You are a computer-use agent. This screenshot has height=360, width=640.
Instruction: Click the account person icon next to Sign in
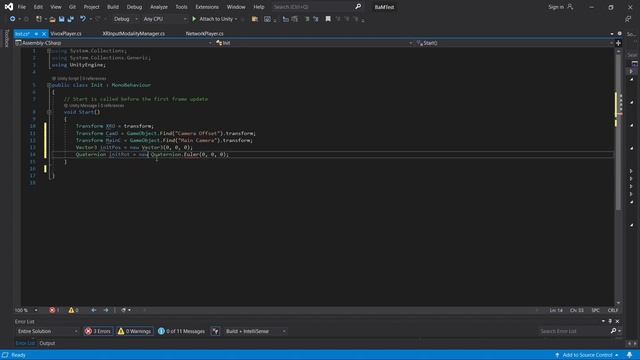(570, 7)
